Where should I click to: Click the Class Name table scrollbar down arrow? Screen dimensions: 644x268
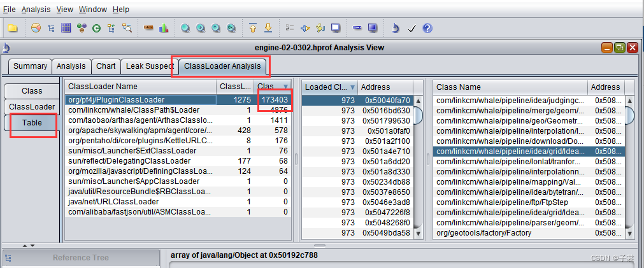[x=629, y=233]
